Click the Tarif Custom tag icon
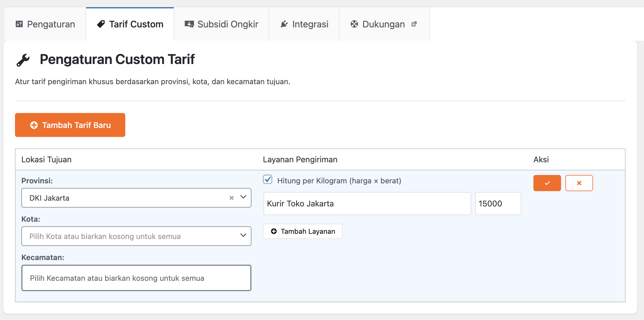The image size is (644, 320). 101,24
